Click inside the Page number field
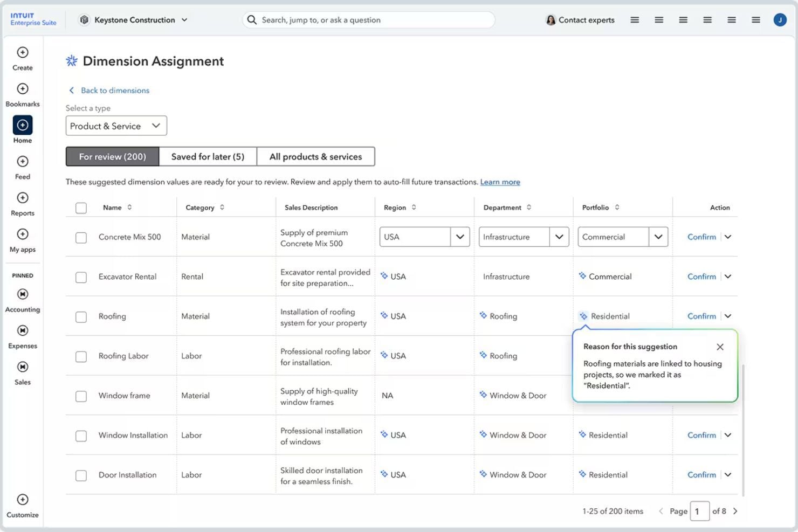The image size is (798, 532). pyautogui.click(x=699, y=511)
